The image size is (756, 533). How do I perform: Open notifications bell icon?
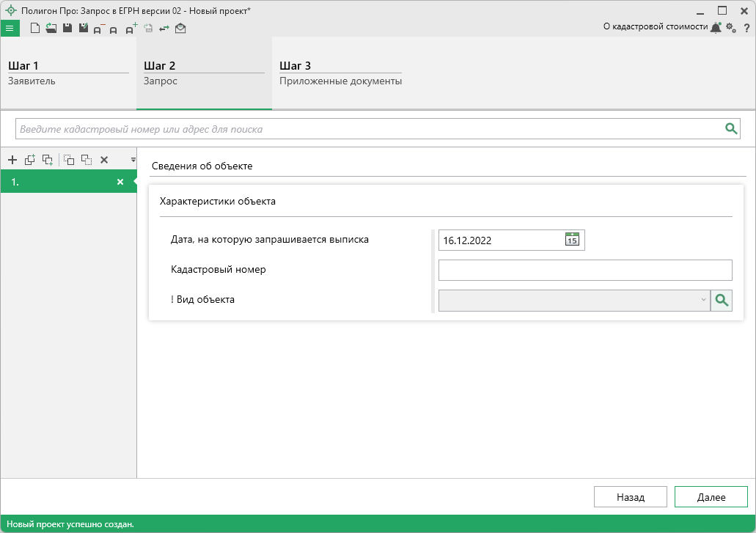(716, 28)
